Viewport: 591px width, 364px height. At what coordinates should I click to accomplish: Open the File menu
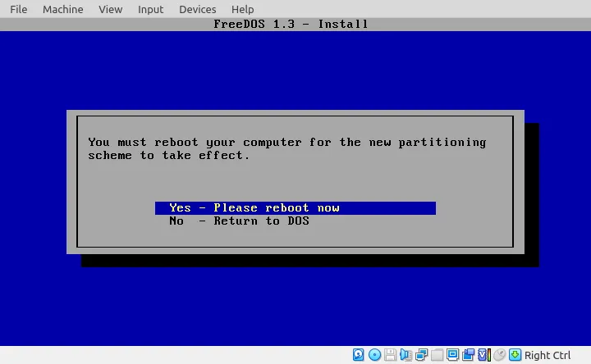pyautogui.click(x=18, y=9)
